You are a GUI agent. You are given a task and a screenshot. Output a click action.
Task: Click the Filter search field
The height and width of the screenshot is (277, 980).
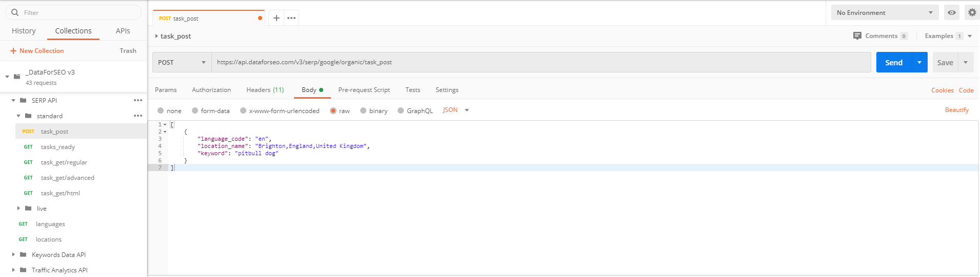[73, 12]
